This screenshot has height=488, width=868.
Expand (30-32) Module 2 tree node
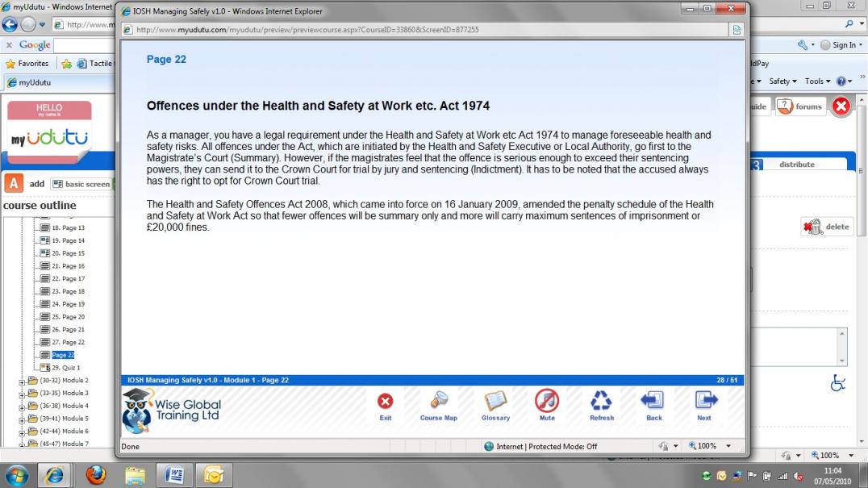pos(22,382)
